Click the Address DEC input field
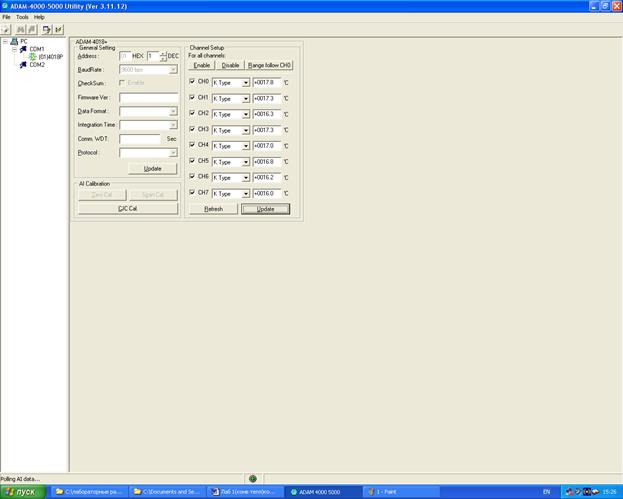The width and height of the screenshot is (623, 499). click(153, 56)
